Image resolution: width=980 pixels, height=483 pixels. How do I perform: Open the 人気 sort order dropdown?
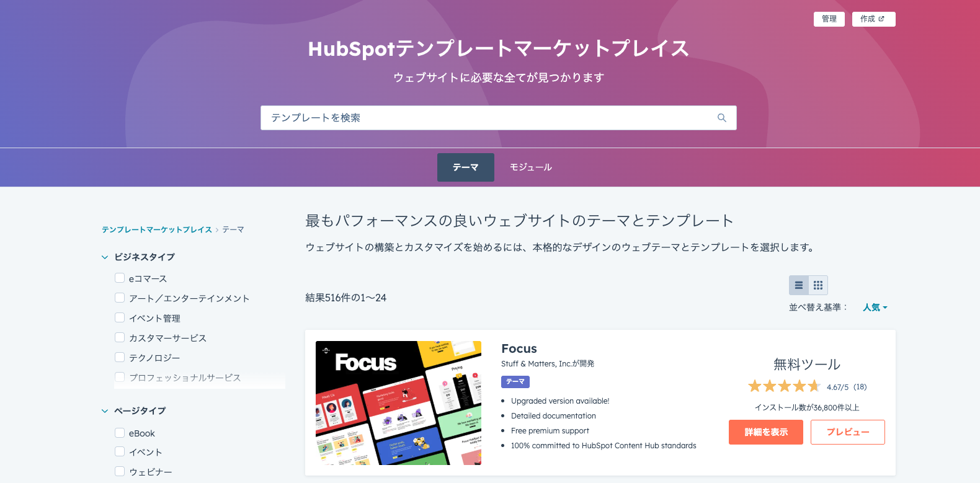875,308
